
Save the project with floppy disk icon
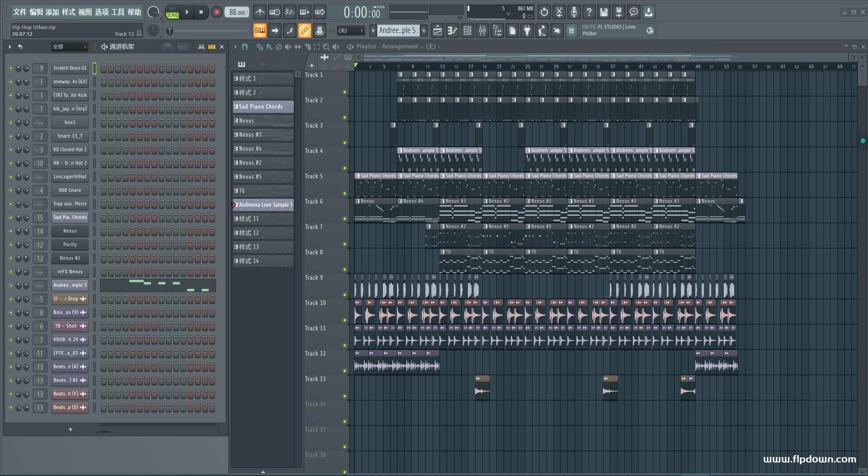click(x=604, y=12)
